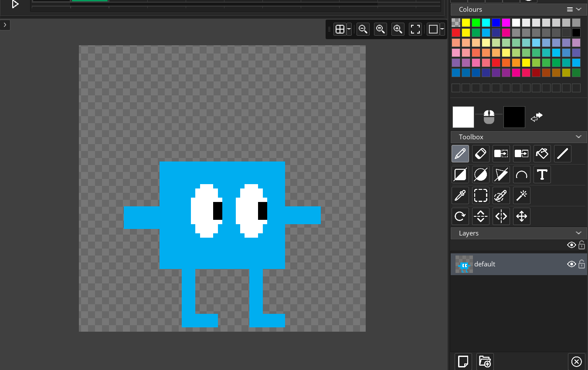Click the 'default' layer name
This screenshot has width=588, height=370.
point(485,264)
